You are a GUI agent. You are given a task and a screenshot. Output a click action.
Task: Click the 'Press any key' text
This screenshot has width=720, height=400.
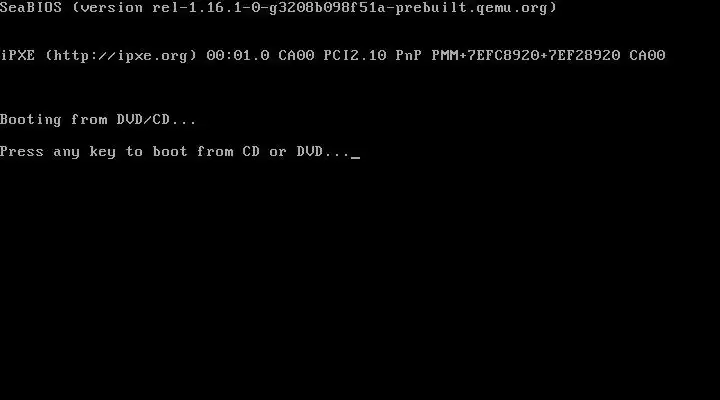click(58, 152)
